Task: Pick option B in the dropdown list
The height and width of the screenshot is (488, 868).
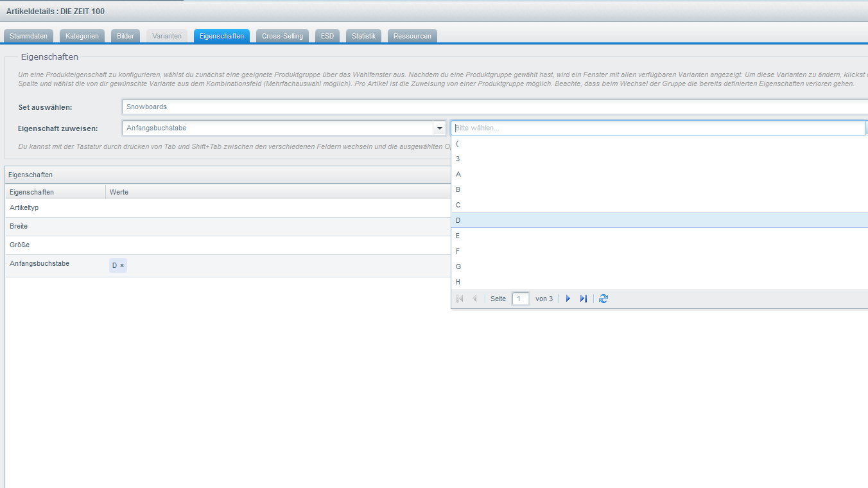Action: click(x=659, y=189)
